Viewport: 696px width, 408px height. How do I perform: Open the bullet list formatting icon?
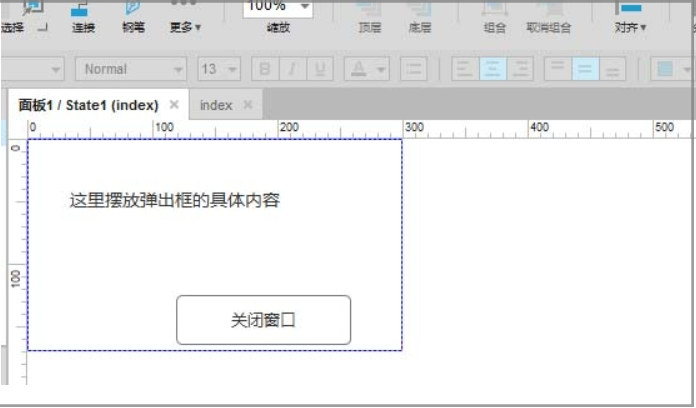[413, 69]
